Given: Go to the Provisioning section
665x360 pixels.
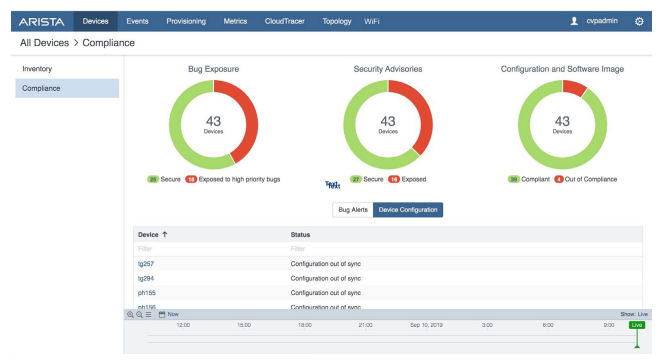Looking at the screenshot, I should tap(186, 21).
